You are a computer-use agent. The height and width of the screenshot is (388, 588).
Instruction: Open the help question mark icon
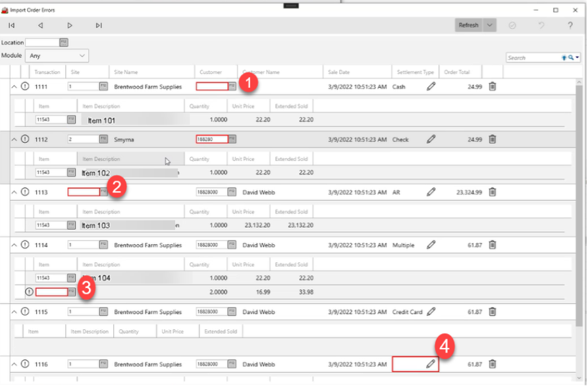[570, 26]
